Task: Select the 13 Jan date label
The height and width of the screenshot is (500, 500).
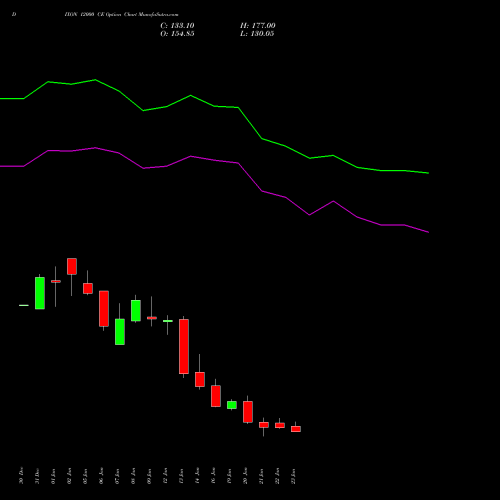Action: click(181, 476)
